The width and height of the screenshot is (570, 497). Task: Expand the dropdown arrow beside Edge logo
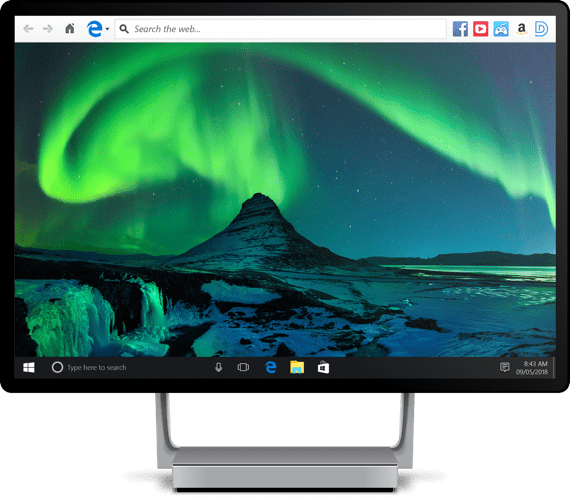coord(107,29)
